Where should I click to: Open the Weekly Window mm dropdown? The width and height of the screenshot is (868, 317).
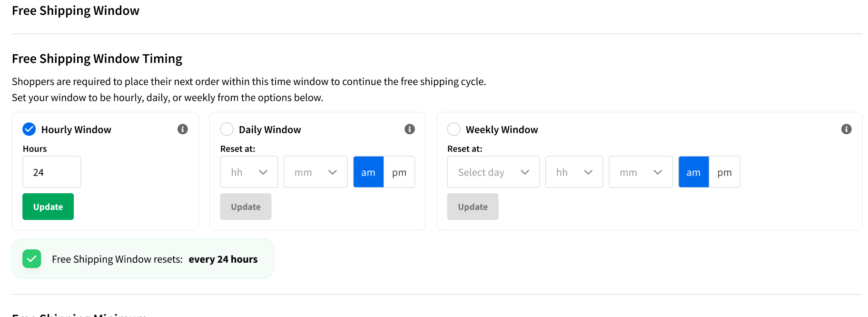pyautogui.click(x=641, y=172)
